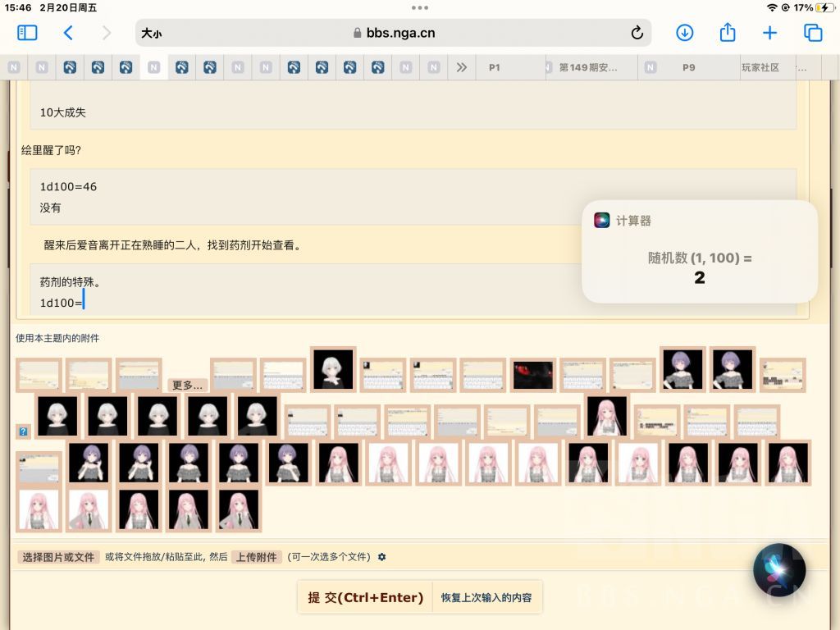The height and width of the screenshot is (630, 840).
Task: Open the Safari downloads icon
Action: click(x=684, y=33)
